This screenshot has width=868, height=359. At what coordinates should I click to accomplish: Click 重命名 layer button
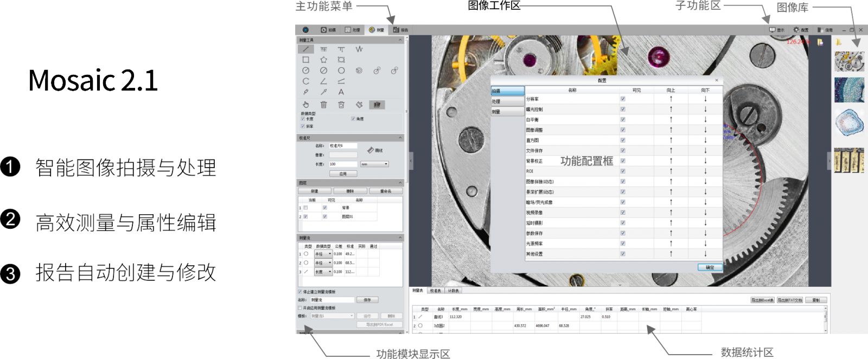click(x=386, y=191)
